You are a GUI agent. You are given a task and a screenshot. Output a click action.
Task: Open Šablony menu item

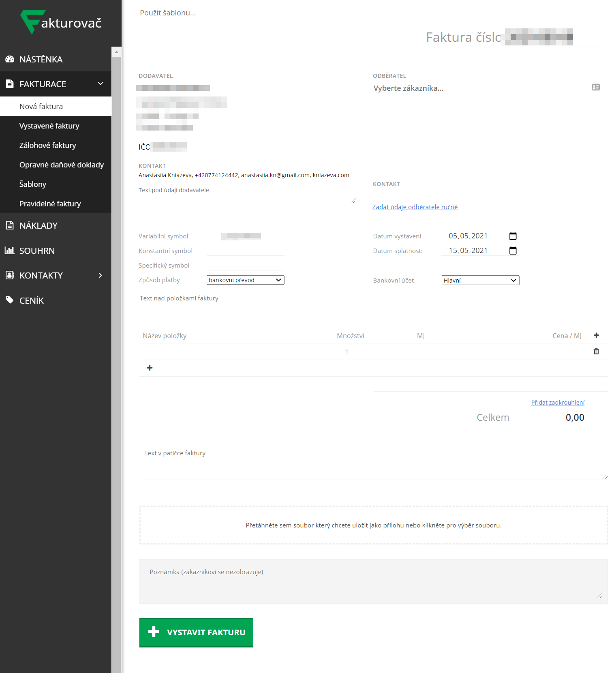point(56,184)
